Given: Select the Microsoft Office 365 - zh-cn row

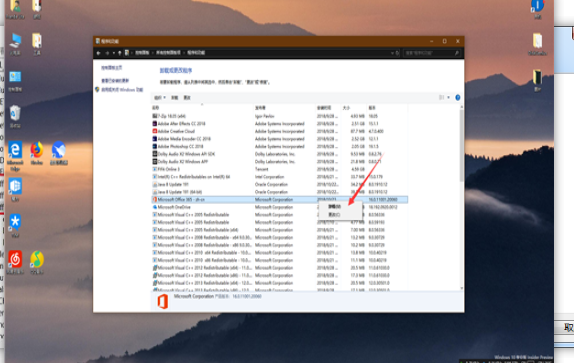Looking at the screenshot, I should (280, 199).
